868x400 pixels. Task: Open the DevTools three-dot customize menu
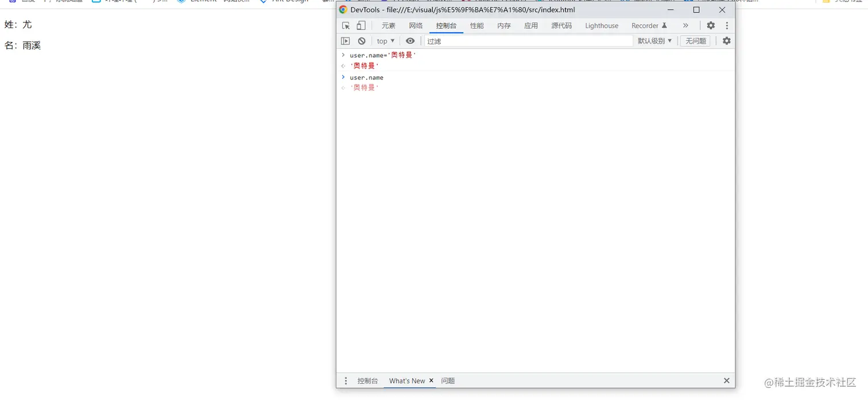[x=727, y=25]
